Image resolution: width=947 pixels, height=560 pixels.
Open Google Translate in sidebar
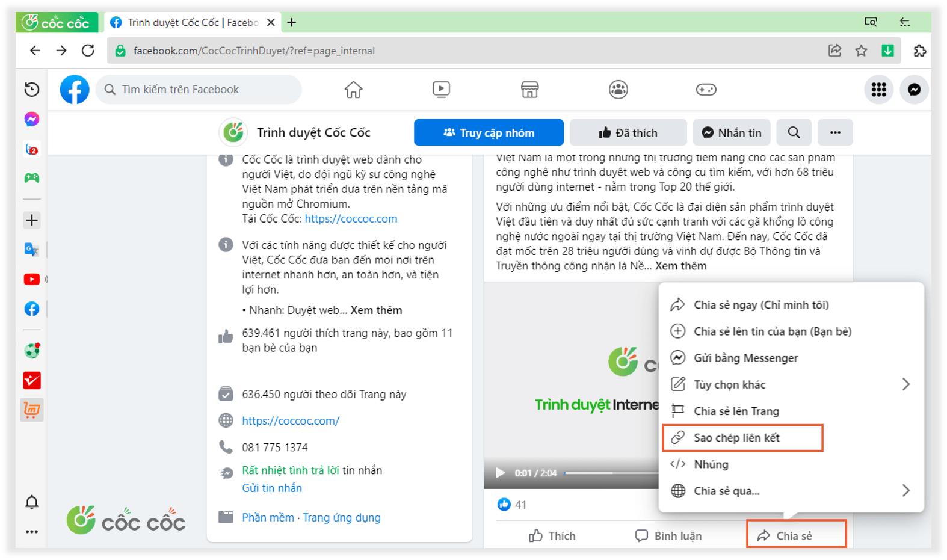coord(32,249)
